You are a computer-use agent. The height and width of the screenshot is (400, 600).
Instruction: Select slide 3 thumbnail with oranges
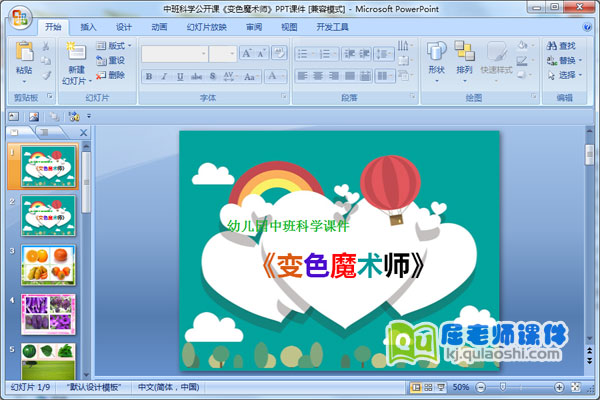point(48,265)
